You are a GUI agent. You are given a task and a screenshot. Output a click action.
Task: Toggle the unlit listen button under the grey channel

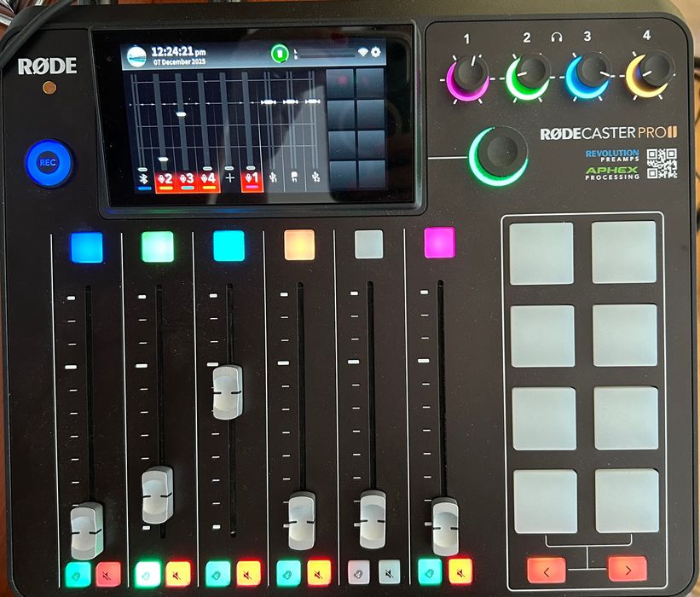pos(359,572)
